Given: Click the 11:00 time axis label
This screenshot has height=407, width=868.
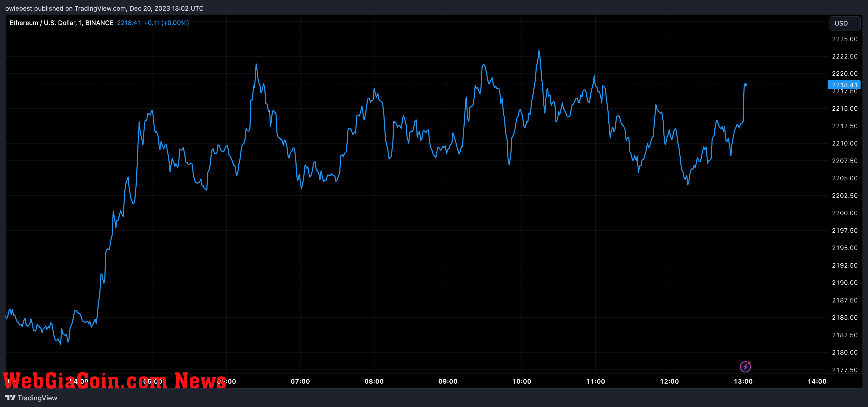Looking at the screenshot, I should point(595,381).
